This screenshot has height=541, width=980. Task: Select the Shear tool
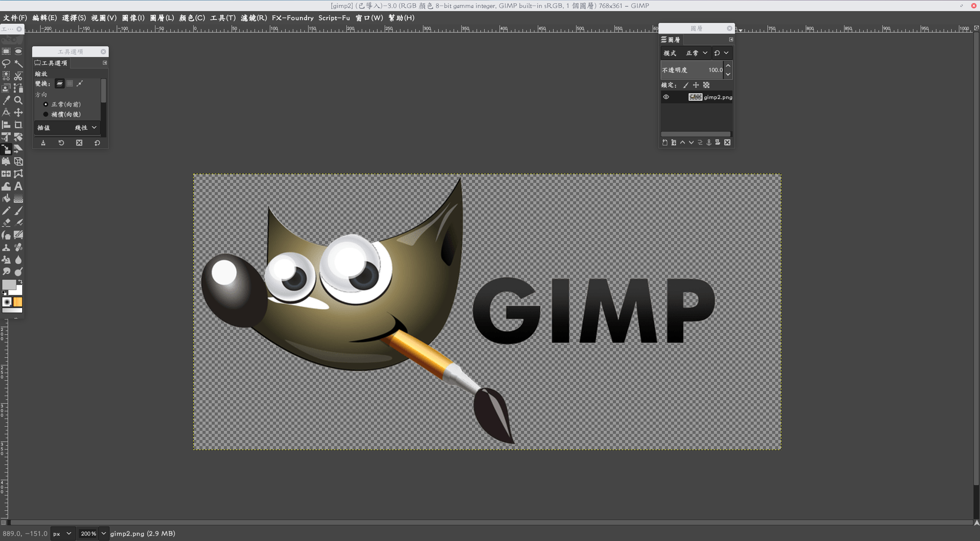pyautogui.click(x=18, y=149)
